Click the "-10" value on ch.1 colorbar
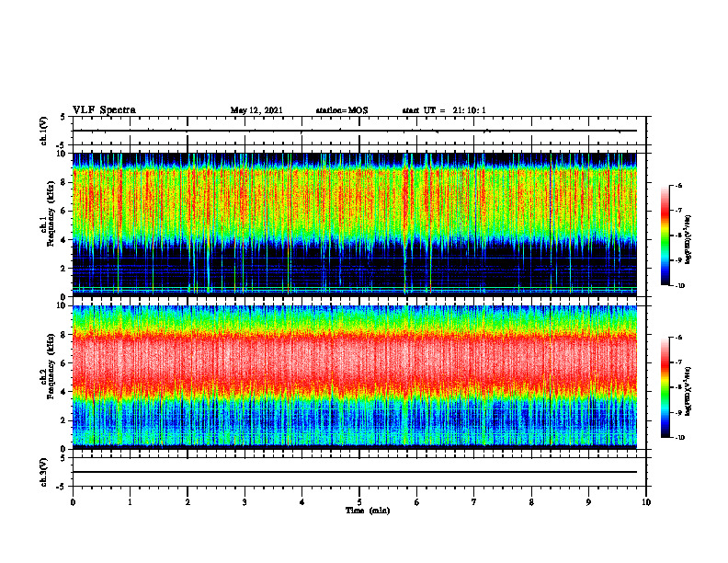The image size is (728, 563). coord(679,285)
